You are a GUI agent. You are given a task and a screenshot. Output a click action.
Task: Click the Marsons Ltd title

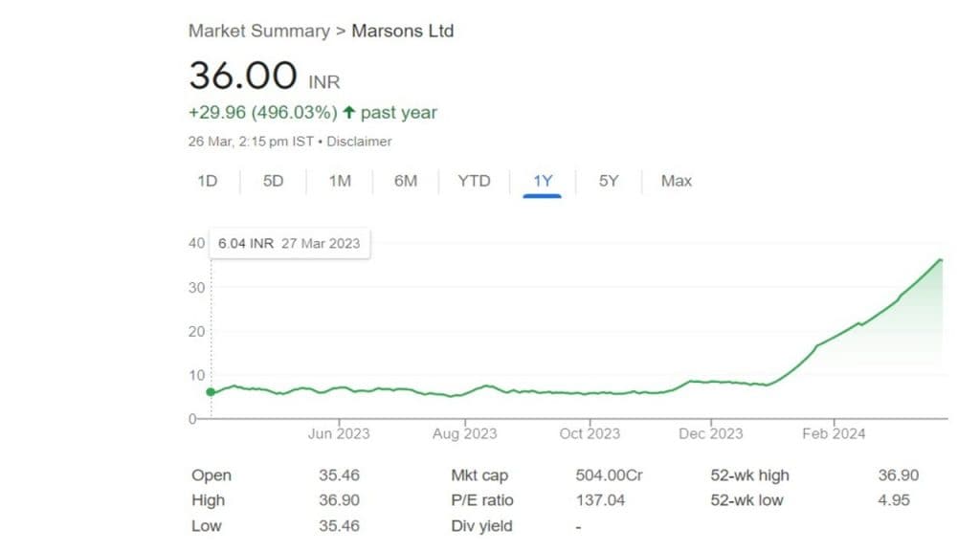pyautogui.click(x=402, y=31)
